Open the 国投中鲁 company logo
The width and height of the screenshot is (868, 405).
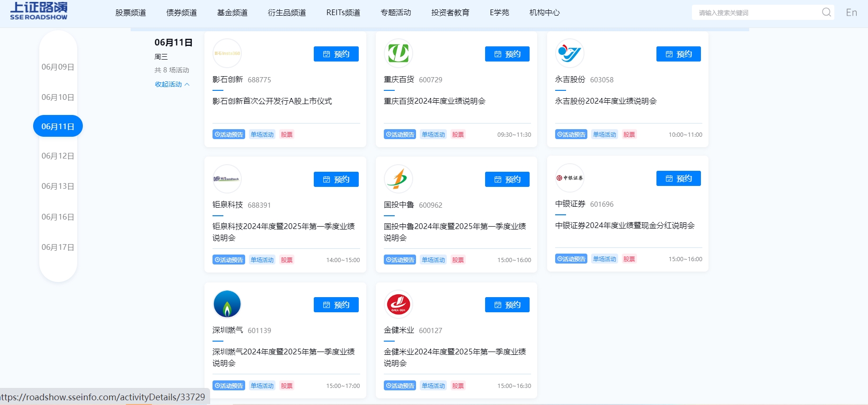pos(399,178)
